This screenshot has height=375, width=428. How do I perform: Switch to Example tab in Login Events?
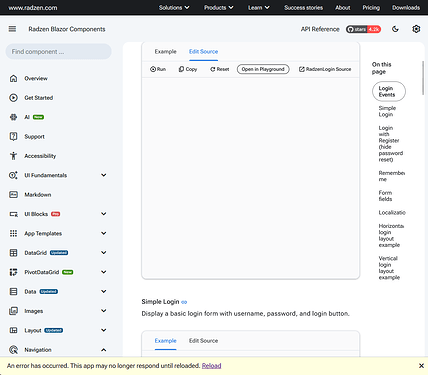(165, 52)
